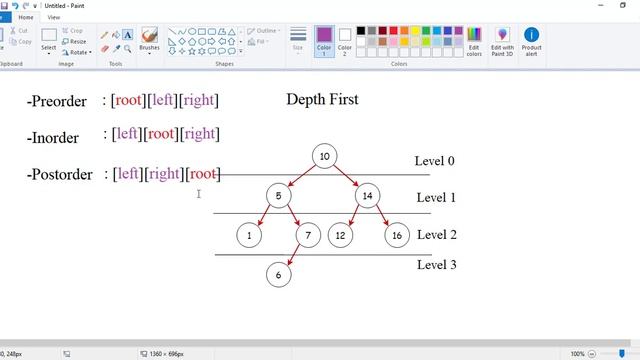640x360 pixels.
Task: Pick the brown color swatch
Action: (x=382, y=41)
